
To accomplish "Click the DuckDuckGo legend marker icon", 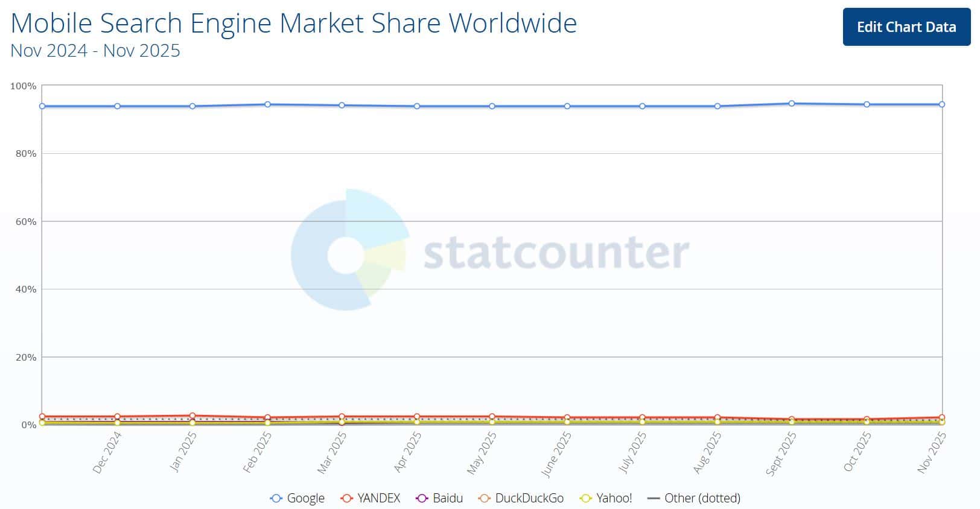I will coord(483,499).
